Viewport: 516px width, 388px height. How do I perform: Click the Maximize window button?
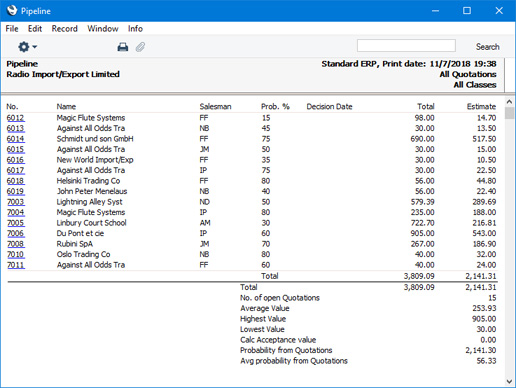467,11
